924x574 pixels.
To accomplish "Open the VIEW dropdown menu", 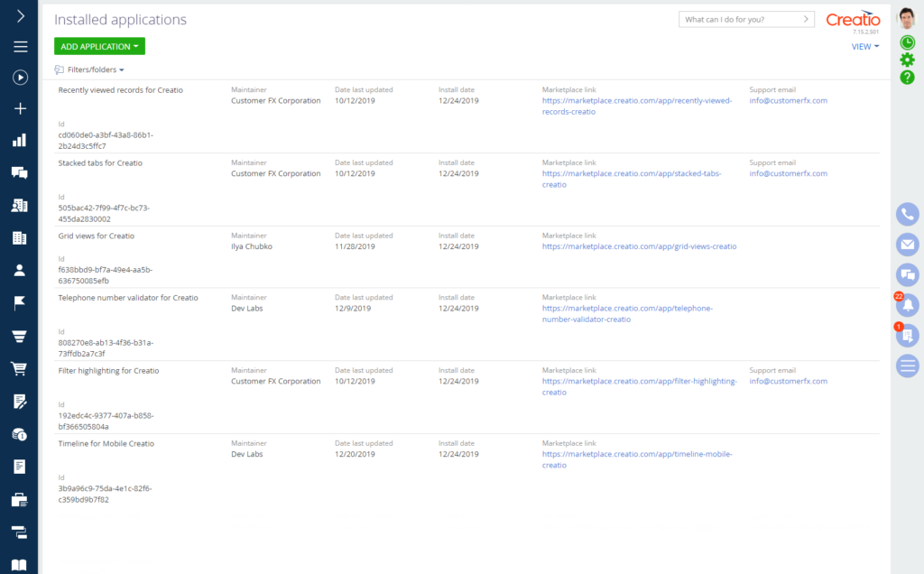I will [x=865, y=47].
